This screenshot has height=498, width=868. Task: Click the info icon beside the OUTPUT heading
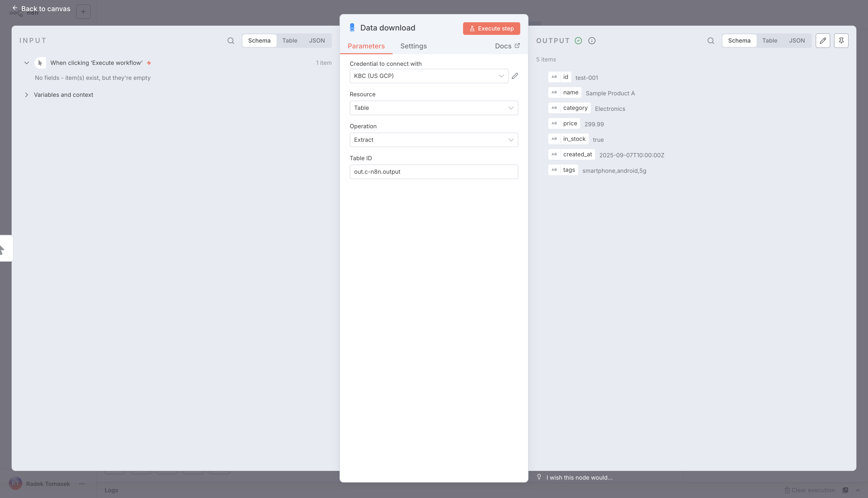592,40
